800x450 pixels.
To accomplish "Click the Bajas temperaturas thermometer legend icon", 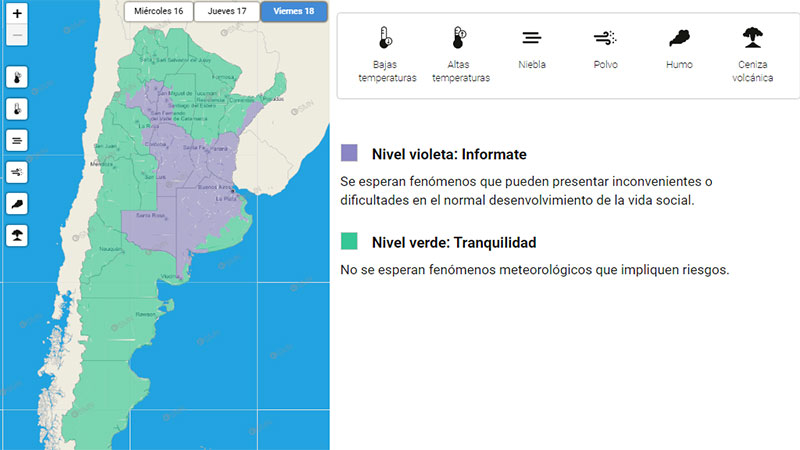I will pos(386,39).
